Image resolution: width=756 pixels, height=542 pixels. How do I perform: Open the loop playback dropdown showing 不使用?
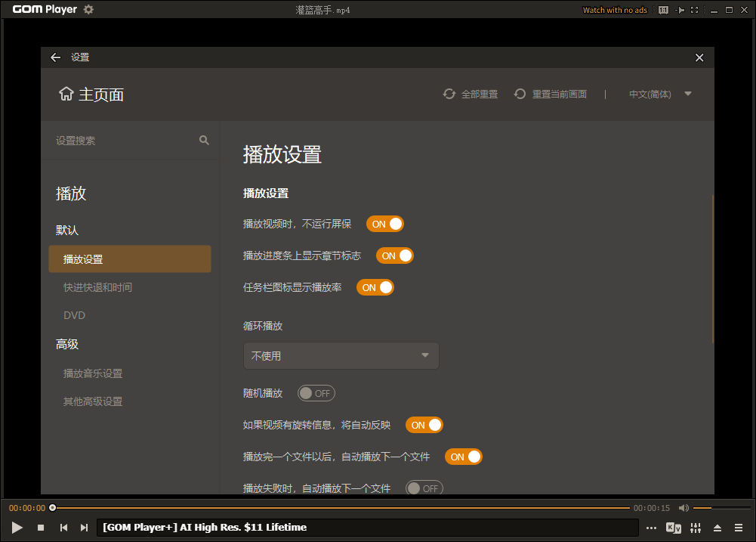[341, 355]
